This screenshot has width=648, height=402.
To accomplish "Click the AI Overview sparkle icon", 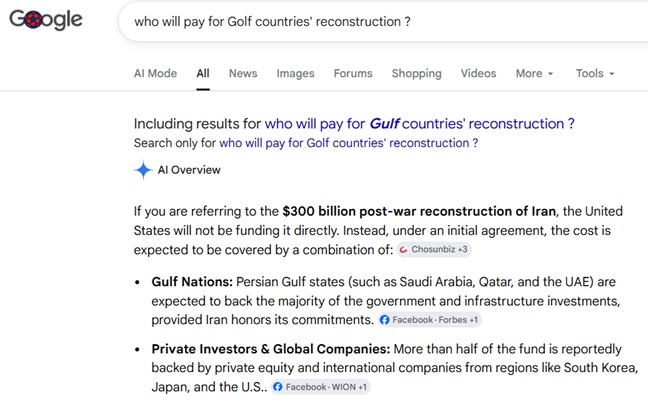I will coord(143,170).
